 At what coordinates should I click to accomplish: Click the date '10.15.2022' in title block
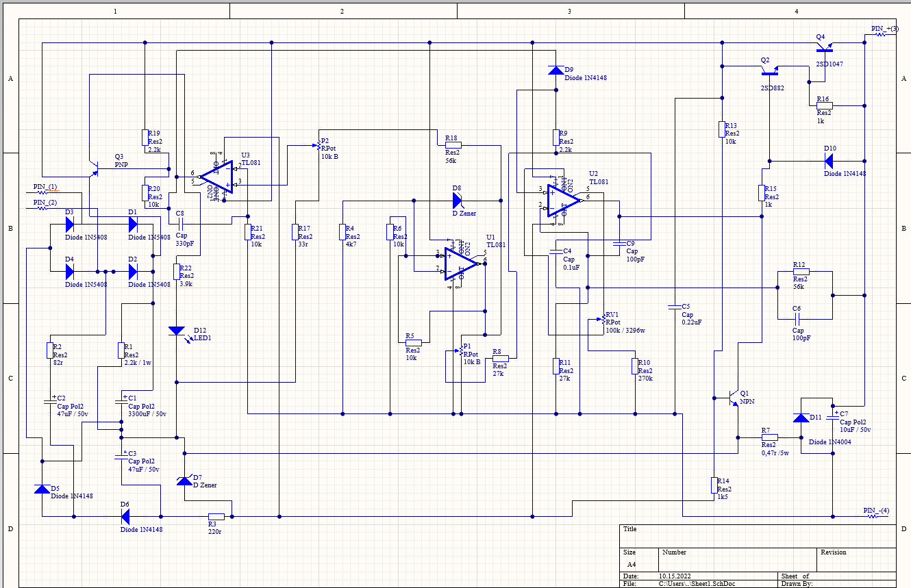pyautogui.click(x=676, y=576)
